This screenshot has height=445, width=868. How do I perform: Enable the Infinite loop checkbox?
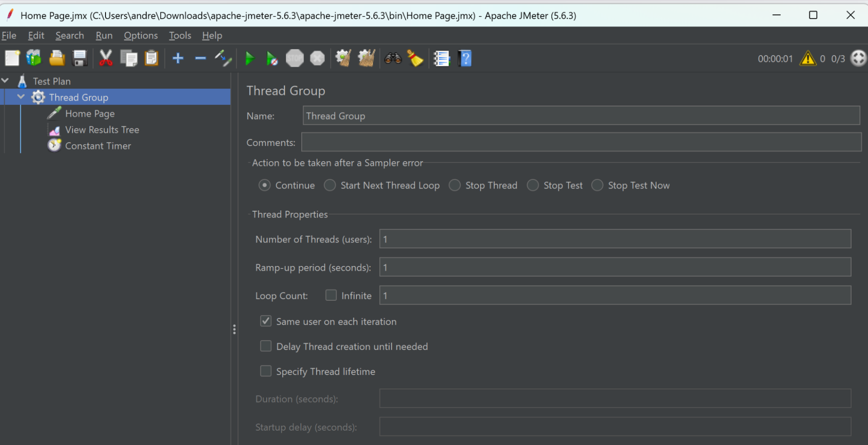pyautogui.click(x=331, y=295)
